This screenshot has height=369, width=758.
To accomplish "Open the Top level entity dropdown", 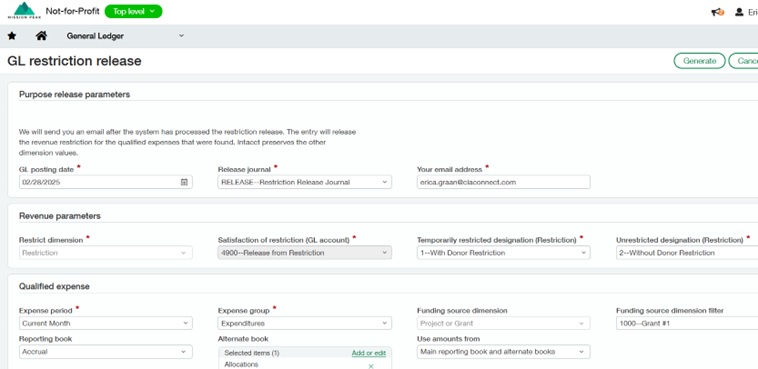I will [x=133, y=12].
